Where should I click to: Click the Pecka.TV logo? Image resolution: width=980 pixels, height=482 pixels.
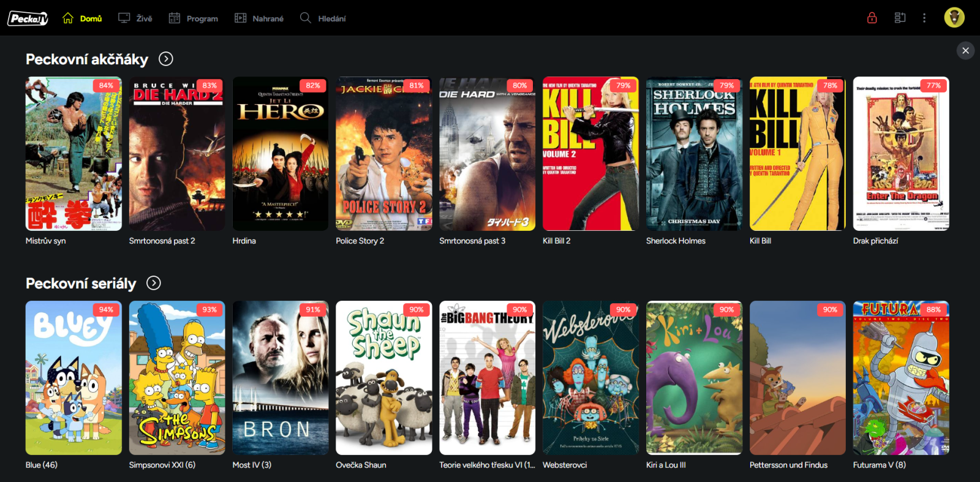[x=28, y=18]
